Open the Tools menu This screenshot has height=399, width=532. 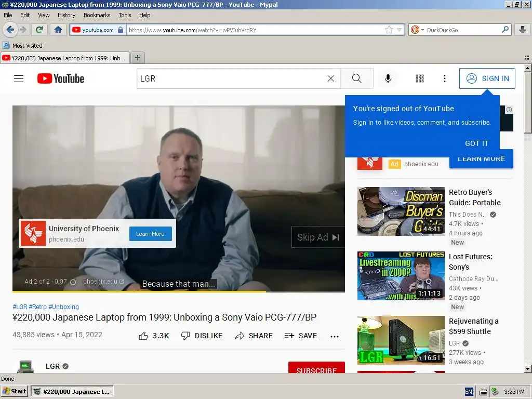125,15
